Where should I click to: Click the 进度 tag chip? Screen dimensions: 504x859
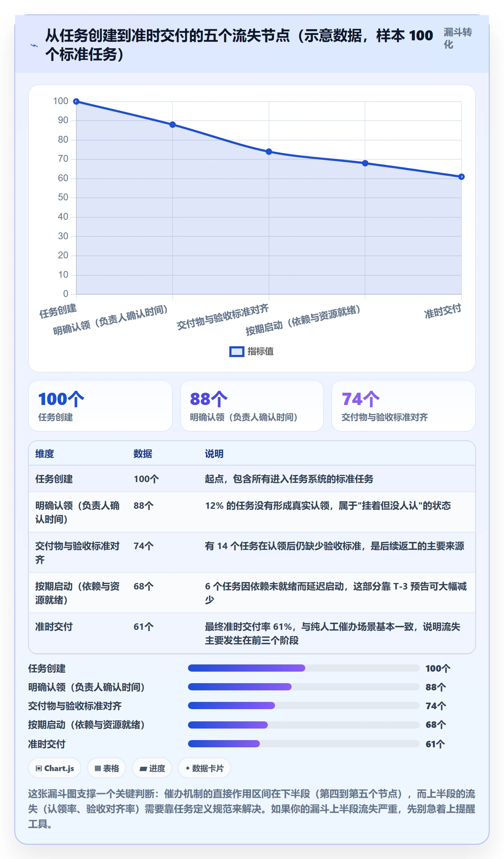(152, 768)
